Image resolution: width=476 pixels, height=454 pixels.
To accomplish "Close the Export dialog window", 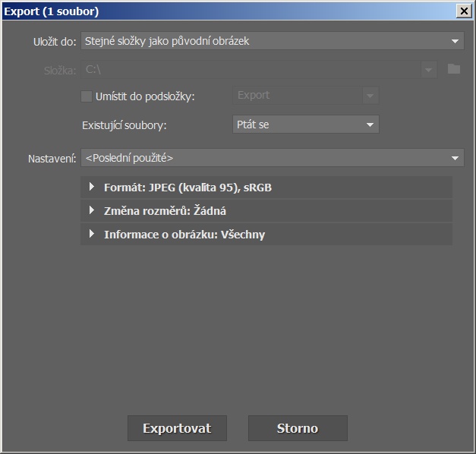I will [462, 11].
